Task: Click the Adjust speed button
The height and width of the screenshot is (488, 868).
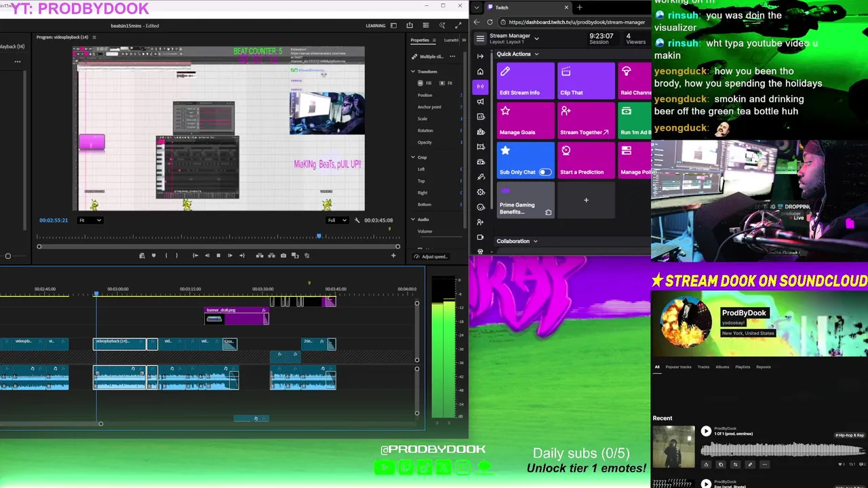Action: 431,257
